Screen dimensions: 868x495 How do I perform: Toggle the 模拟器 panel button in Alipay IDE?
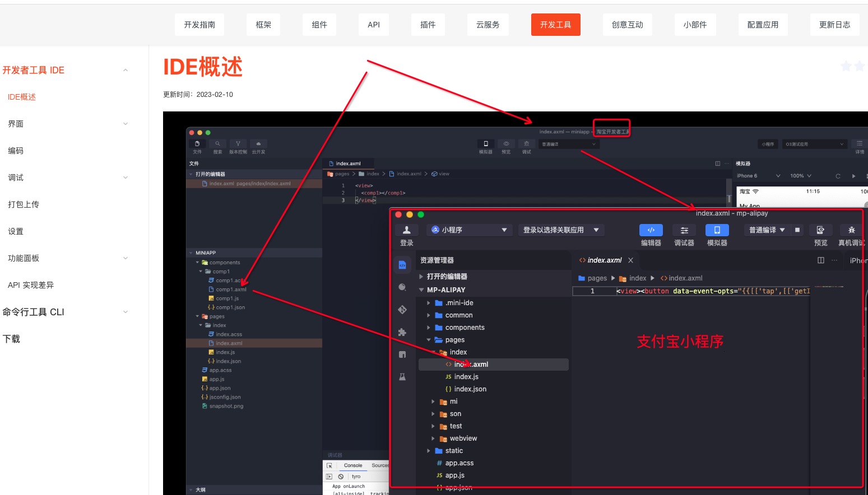click(x=717, y=230)
